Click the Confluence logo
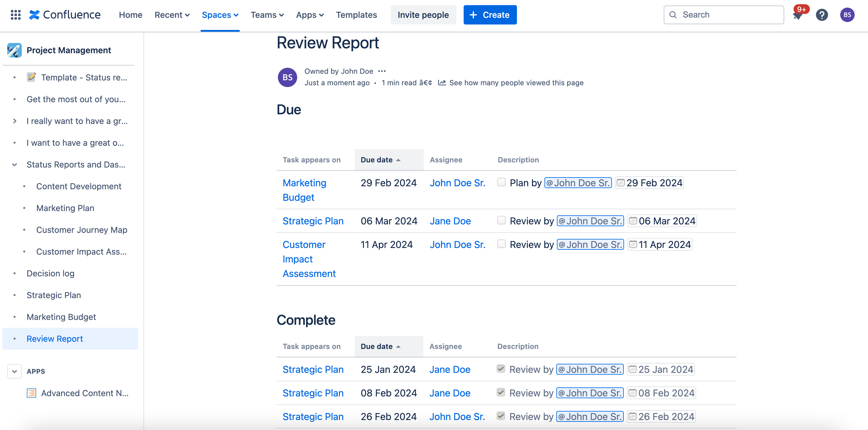The height and width of the screenshot is (430, 868). point(65,15)
